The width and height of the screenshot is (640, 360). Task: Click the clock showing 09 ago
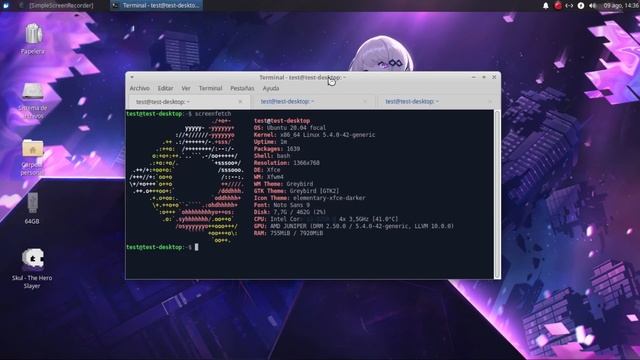coord(621,5)
